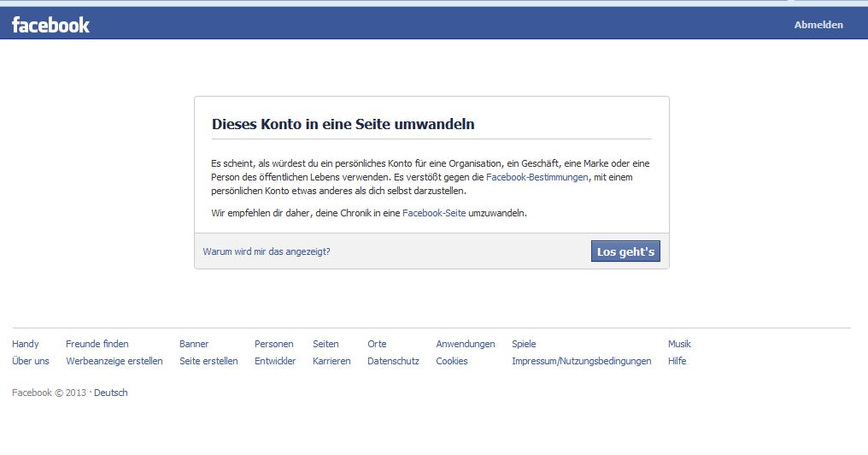Click the 'Facebook © 2013' copyright text

(50, 393)
